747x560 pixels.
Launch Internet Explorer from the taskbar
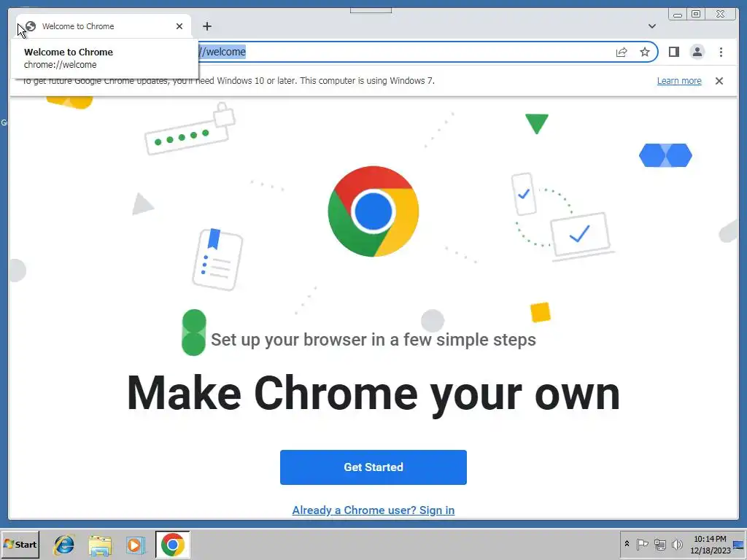pos(64,544)
